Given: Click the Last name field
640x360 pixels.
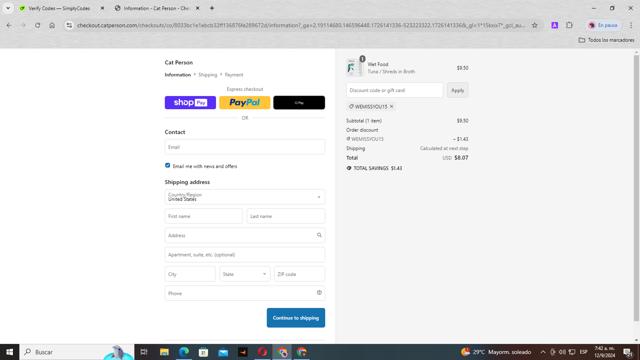Looking at the screenshot, I should pos(286,216).
